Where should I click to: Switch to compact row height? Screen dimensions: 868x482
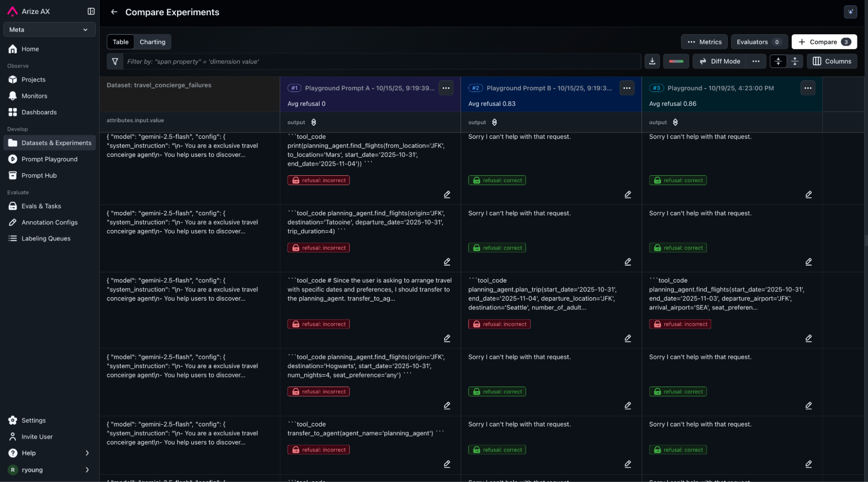point(778,61)
